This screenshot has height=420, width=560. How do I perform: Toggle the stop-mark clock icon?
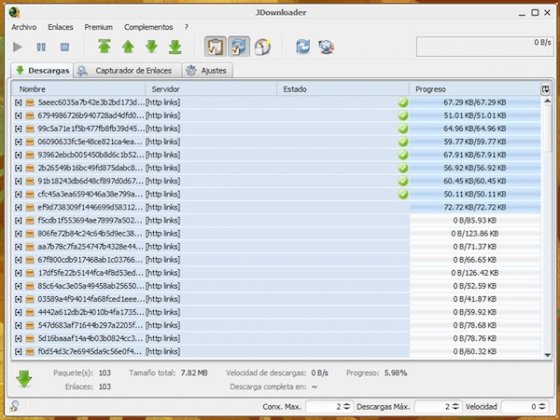pyautogui.click(x=262, y=46)
